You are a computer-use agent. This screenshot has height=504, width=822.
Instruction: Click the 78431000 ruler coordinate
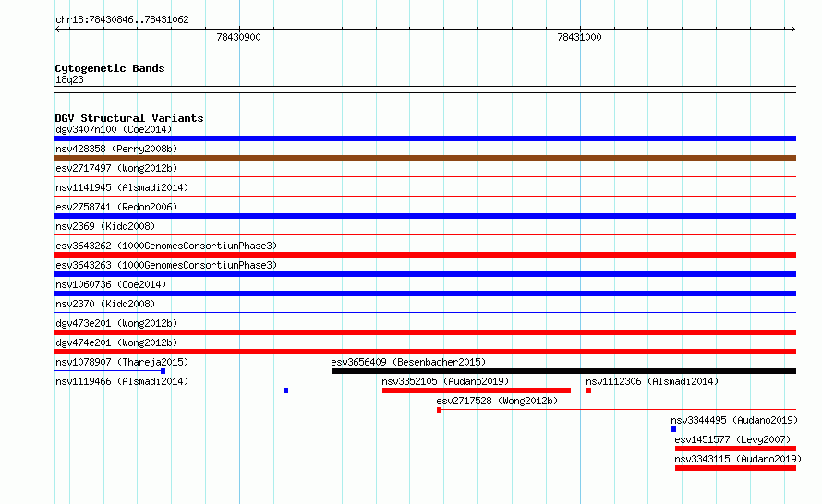(579, 37)
